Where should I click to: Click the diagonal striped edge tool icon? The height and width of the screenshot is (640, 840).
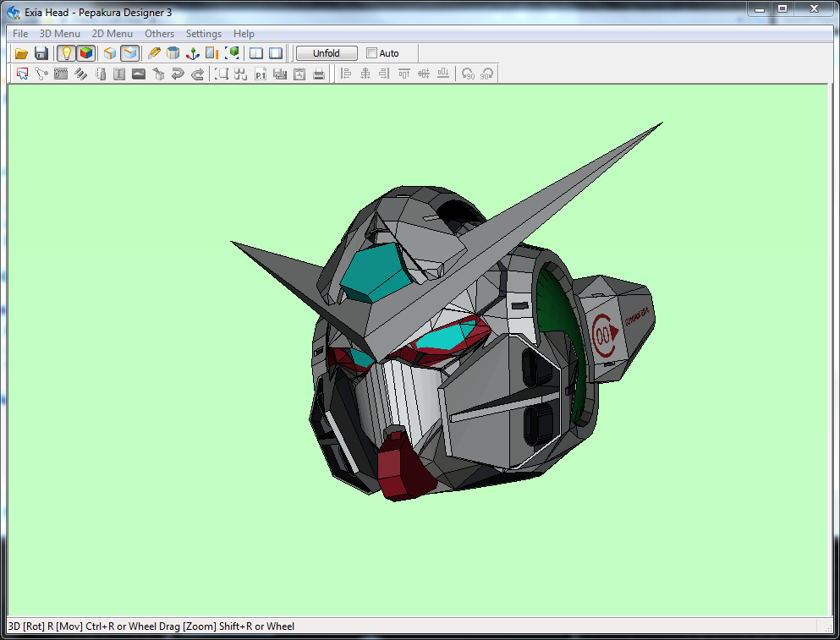[80, 74]
